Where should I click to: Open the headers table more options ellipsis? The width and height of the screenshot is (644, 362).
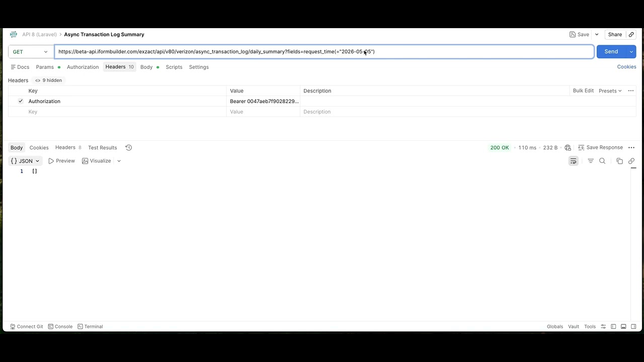click(631, 91)
